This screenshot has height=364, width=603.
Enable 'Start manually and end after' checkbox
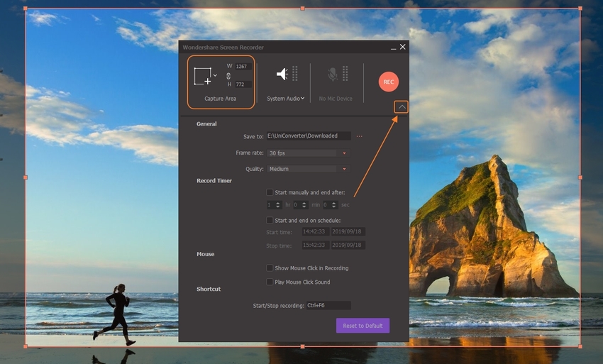270,192
